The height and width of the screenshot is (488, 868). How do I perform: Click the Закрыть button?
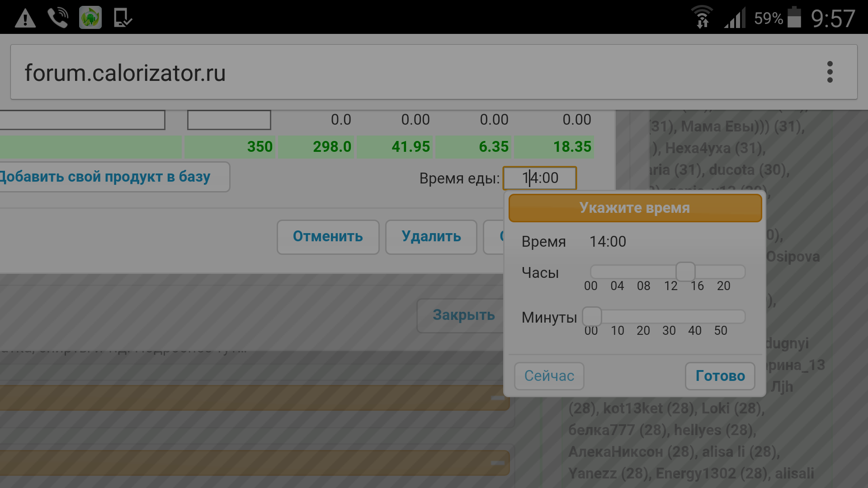[x=463, y=315]
